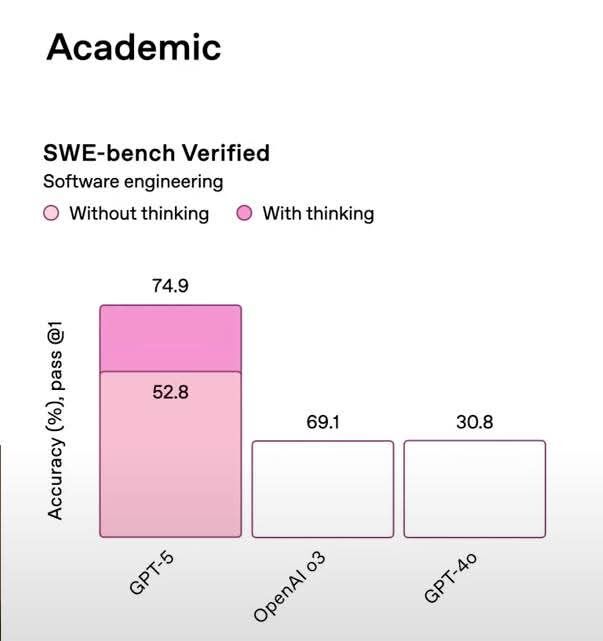
Task: Click the 'Academic' page title
Action: 134,46
